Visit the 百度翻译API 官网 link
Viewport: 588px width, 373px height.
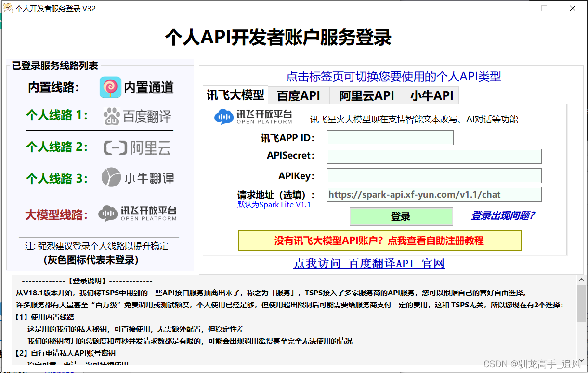369,264
